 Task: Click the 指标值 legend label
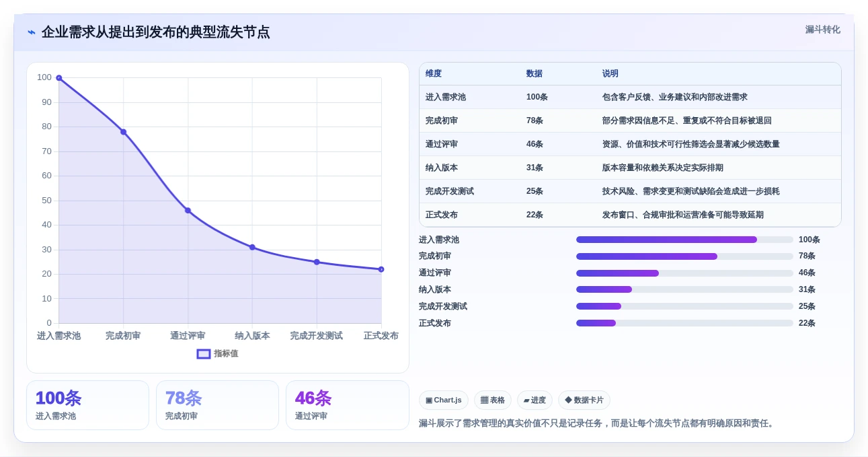coord(226,354)
